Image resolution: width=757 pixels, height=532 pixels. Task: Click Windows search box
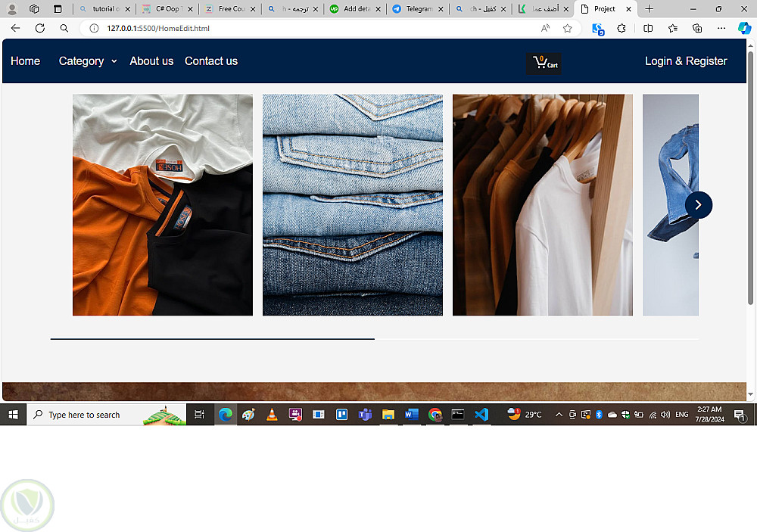[x=106, y=415]
